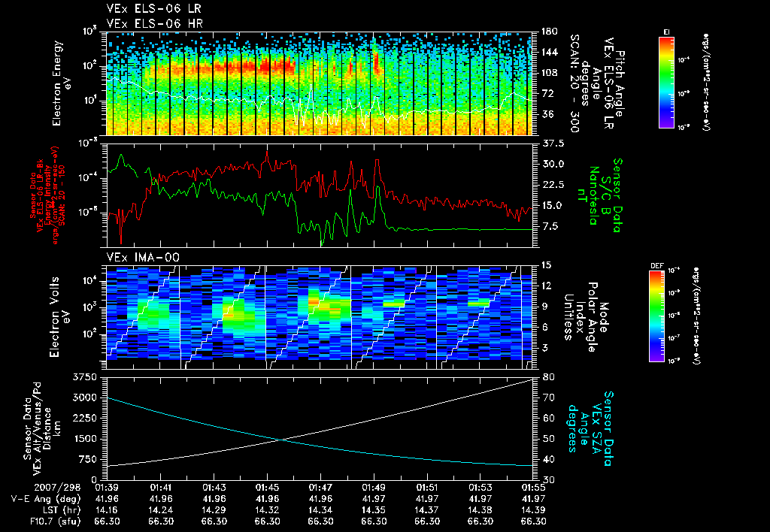Click the 01:51 time tick label
770x532 pixels.
(x=427, y=488)
